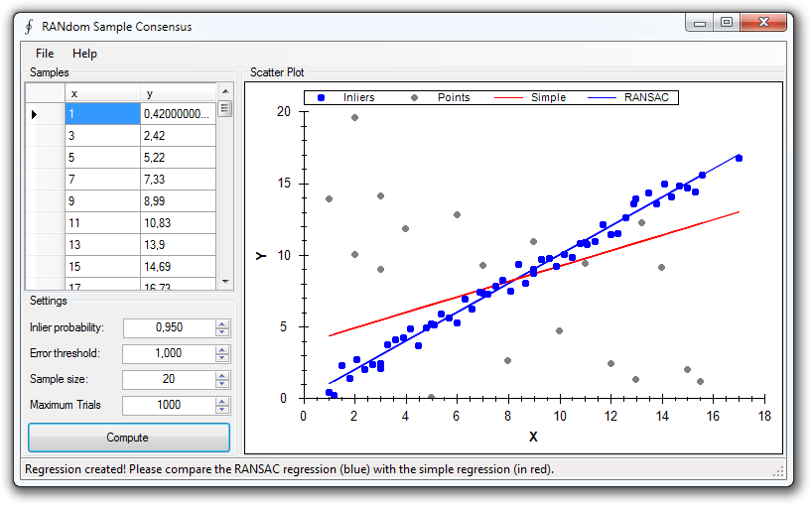Click the window resize grip corner
This screenshot has width=812, height=506.
point(778,471)
